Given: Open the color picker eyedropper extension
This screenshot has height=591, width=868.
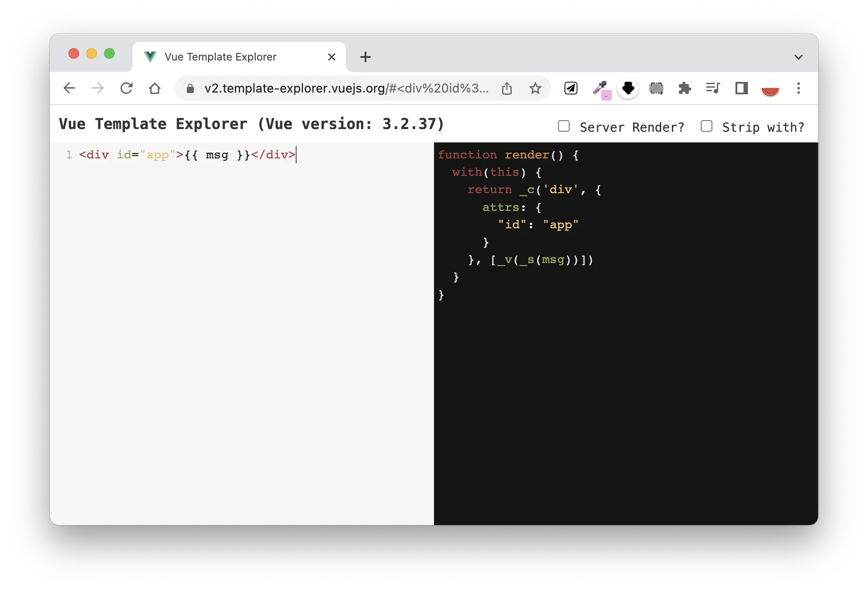Looking at the screenshot, I should [600, 88].
